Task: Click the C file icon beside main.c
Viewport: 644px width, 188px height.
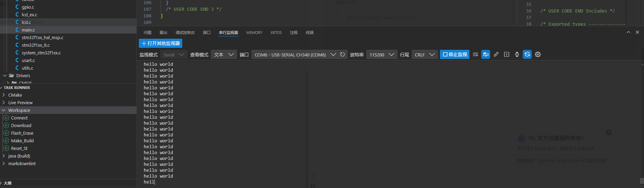Action: [x=17, y=30]
